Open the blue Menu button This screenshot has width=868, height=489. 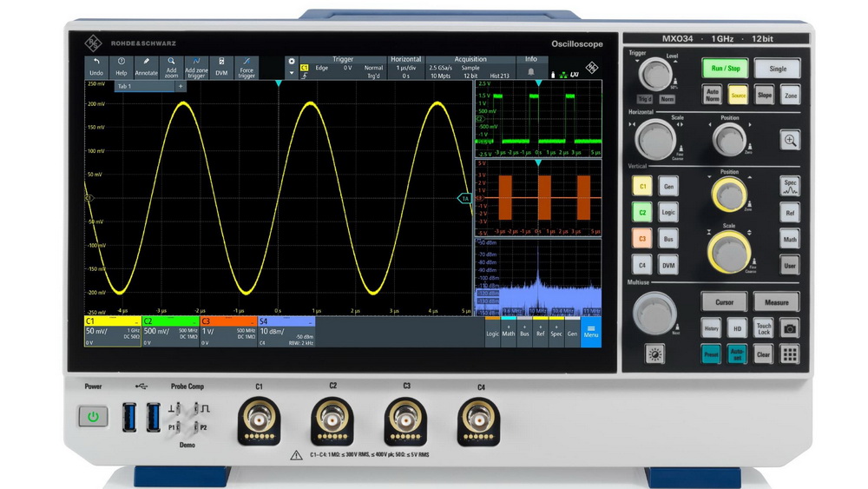590,331
